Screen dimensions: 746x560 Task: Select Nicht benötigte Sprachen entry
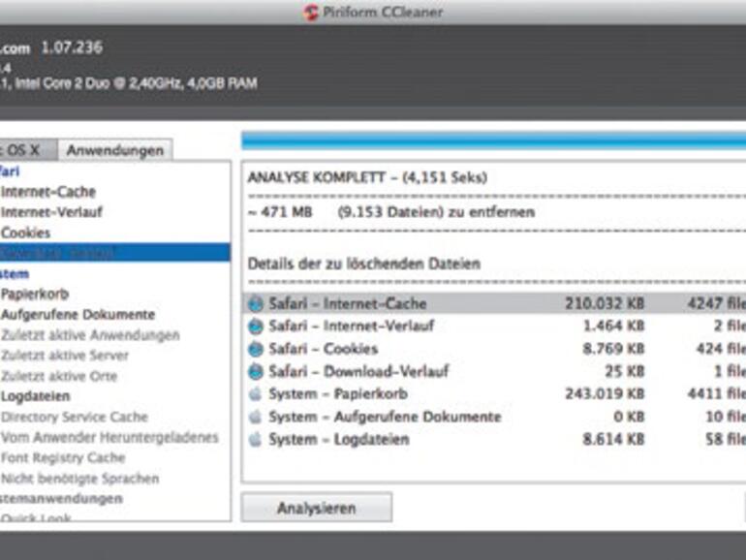click(x=79, y=479)
